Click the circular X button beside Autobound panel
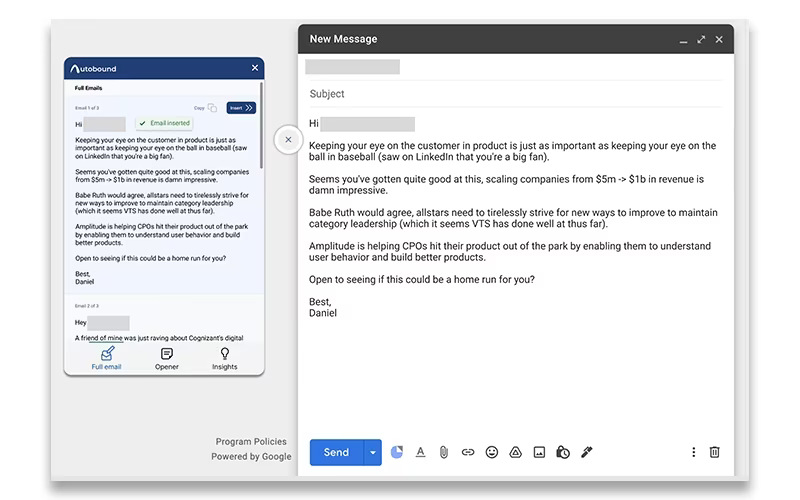 coord(288,139)
